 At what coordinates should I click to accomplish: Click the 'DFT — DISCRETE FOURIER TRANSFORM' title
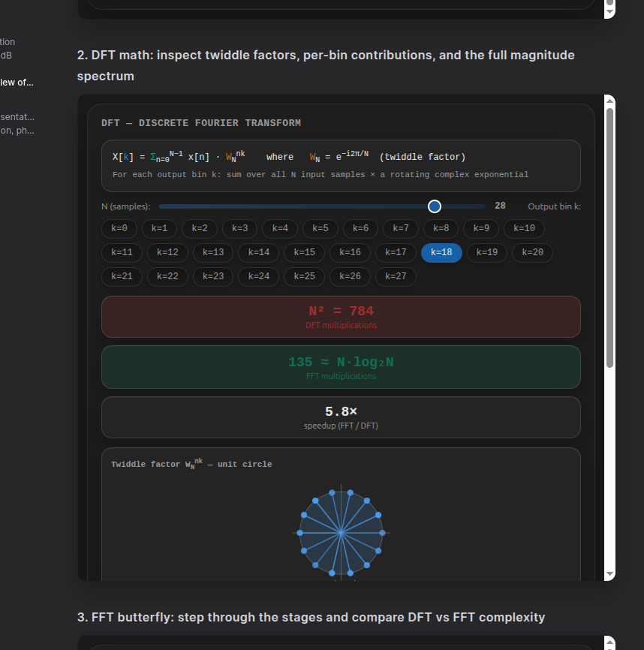[x=201, y=123]
